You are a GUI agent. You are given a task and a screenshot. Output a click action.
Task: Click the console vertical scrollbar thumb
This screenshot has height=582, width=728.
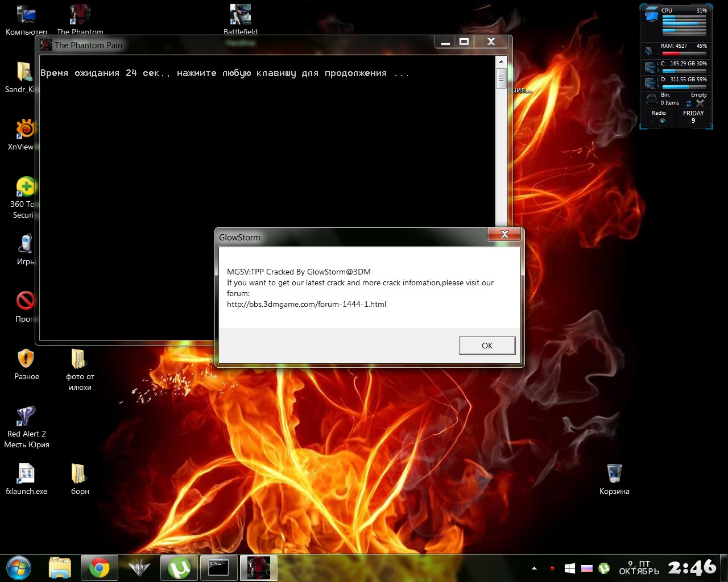(501, 78)
